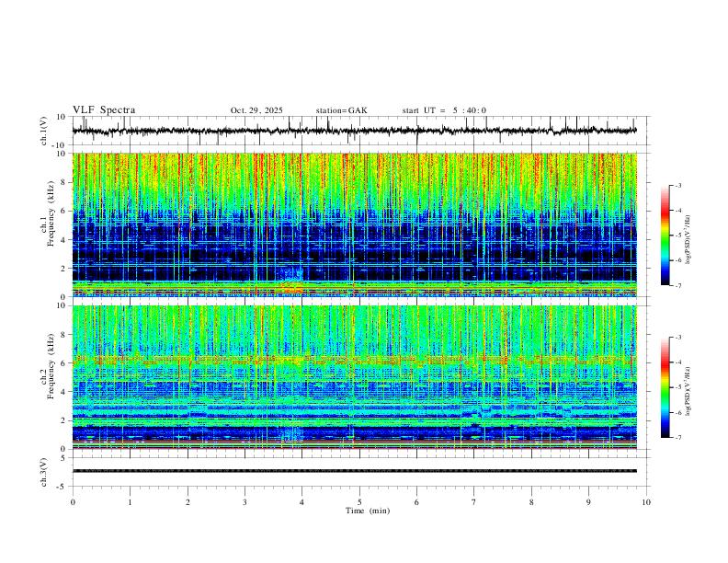This screenshot has width=728, height=563.
Task: Click the ch.2 spectrogram panel
Action: 354,377
